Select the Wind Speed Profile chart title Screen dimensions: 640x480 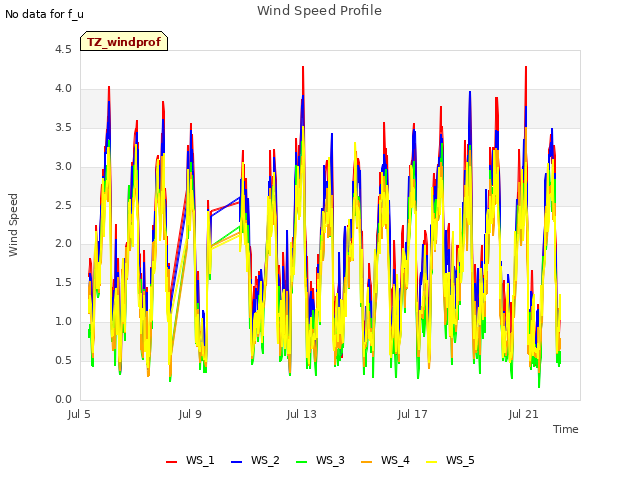(320, 11)
